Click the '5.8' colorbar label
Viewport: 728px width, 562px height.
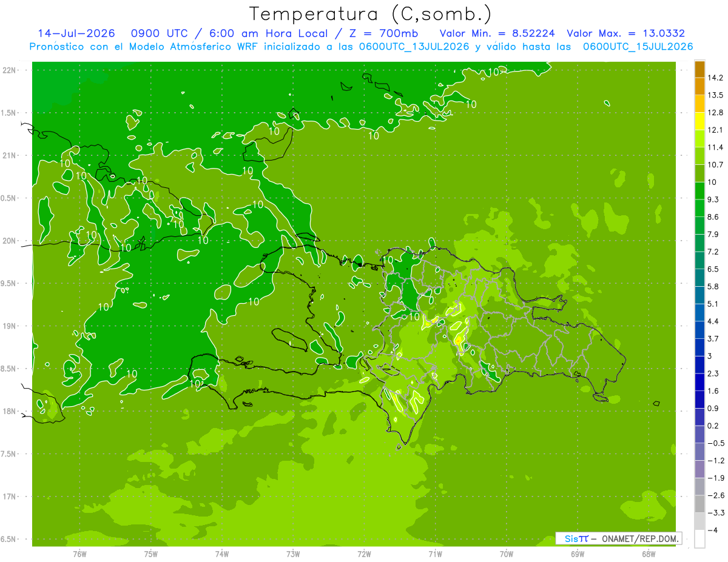(713, 286)
